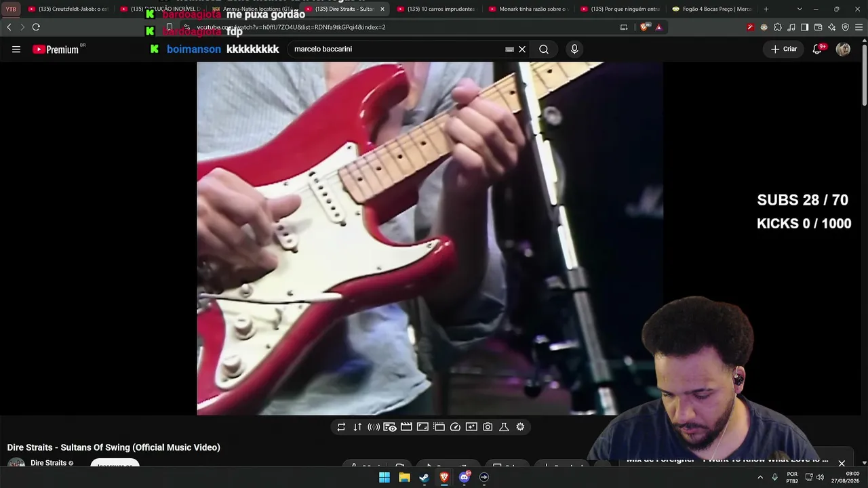
Task: Switch to Creutzfeldt-Jakob browser tab
Action: point(68,9)
